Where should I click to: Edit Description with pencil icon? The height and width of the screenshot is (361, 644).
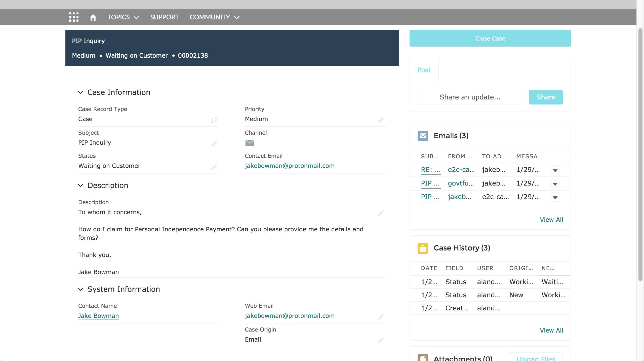tap(380, 213)
